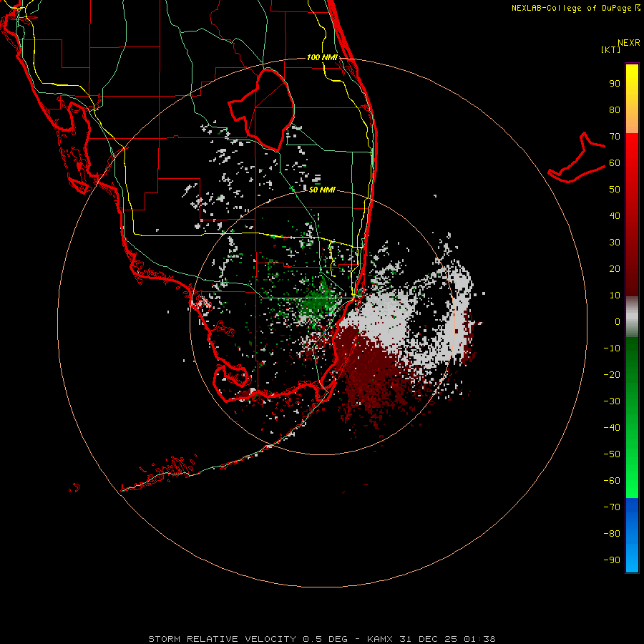
Task: Click the 40 value on velocity scale
Action: click(615, 215)
